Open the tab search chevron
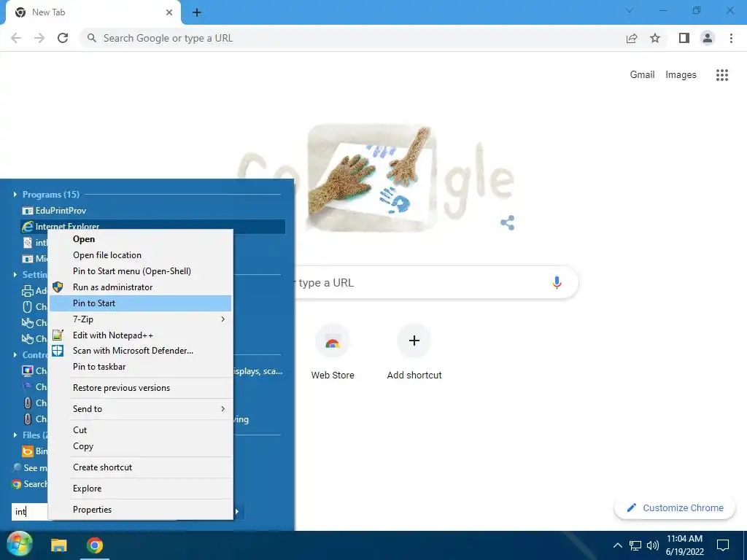 pos(629,10)
